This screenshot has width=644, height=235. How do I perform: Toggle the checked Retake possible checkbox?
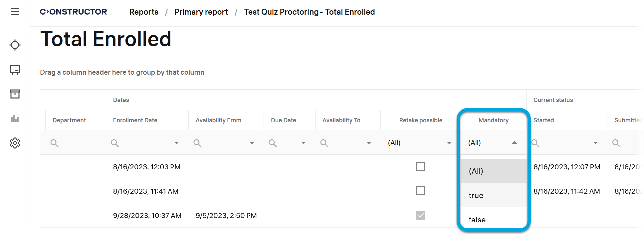pos(421,215)
